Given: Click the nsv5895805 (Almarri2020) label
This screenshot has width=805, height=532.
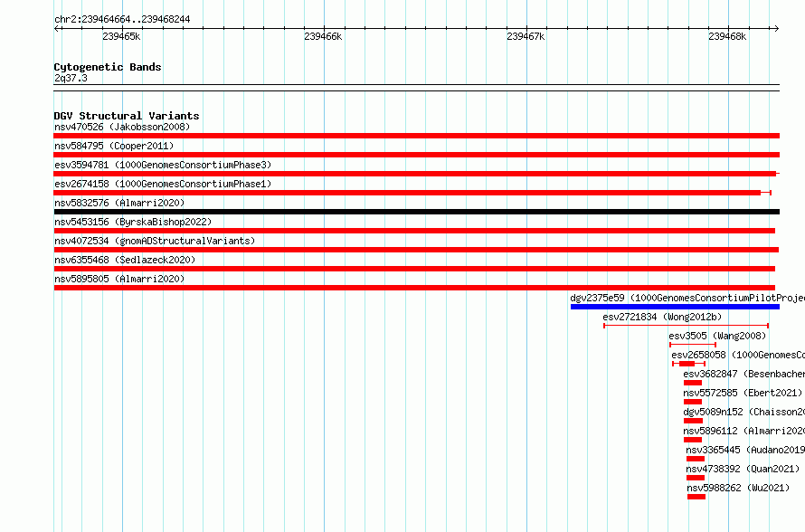Looking at the screenshot, I should 119,279.
